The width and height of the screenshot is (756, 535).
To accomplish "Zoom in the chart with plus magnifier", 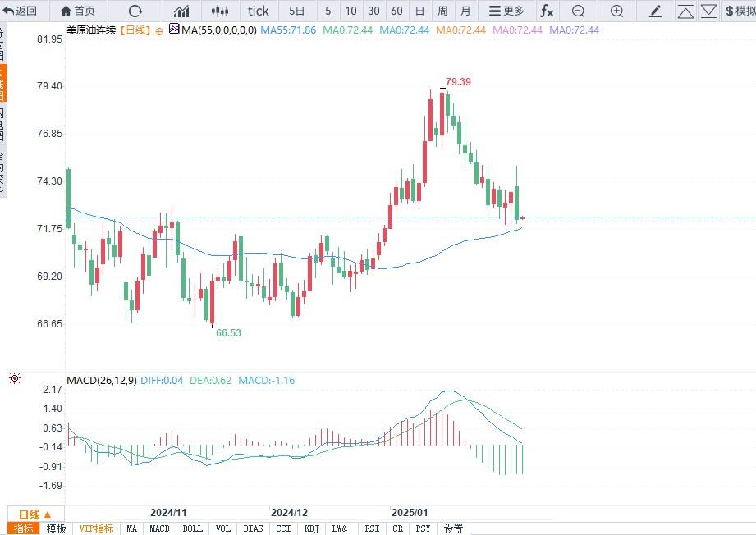I will point(616,11).
